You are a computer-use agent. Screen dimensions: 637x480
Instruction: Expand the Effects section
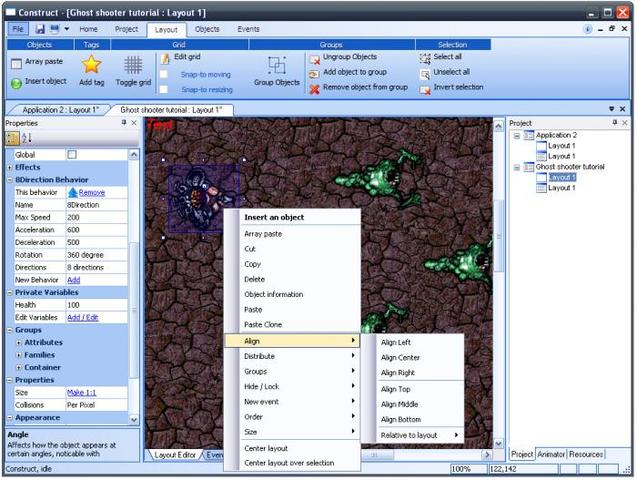(10, 167)
